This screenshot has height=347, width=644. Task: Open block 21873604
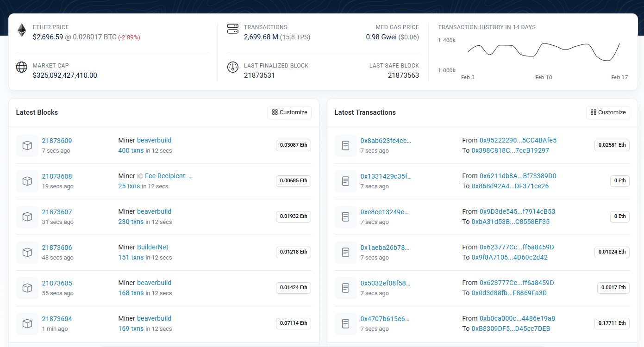(57, 319)
